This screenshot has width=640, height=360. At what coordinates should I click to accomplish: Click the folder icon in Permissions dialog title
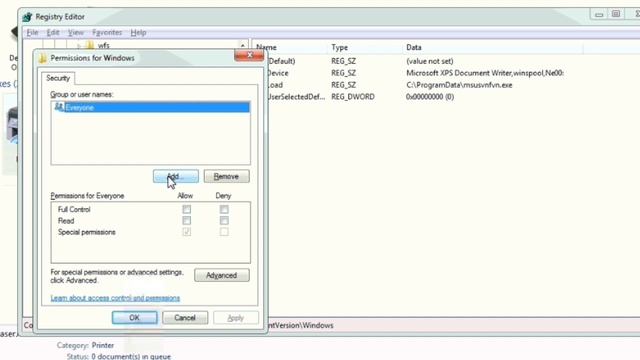coord(43,58)
